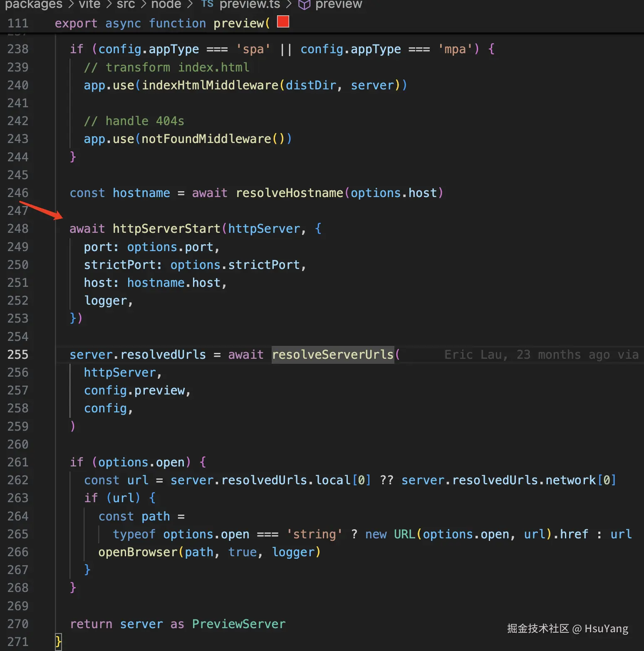Click line number 271 in gutter
644x651 pixels.
point(18,642)
